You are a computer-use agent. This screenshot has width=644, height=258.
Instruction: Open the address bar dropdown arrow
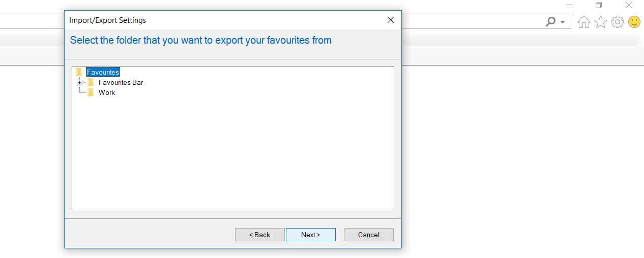tap(563, 22)
